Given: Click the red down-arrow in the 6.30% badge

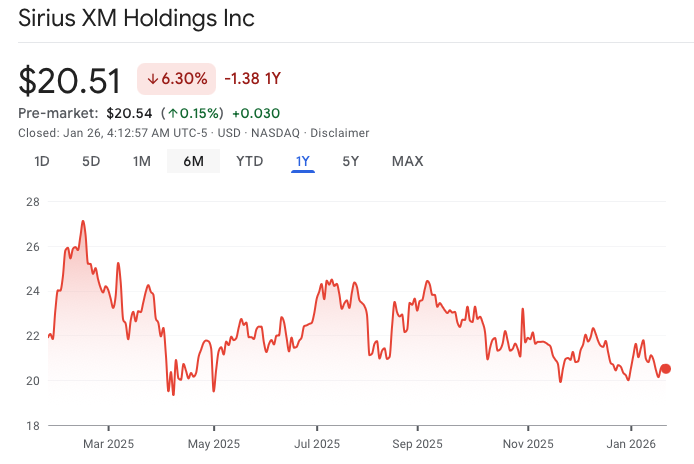Looking at the screenshot, I should [x=153, y=79].
